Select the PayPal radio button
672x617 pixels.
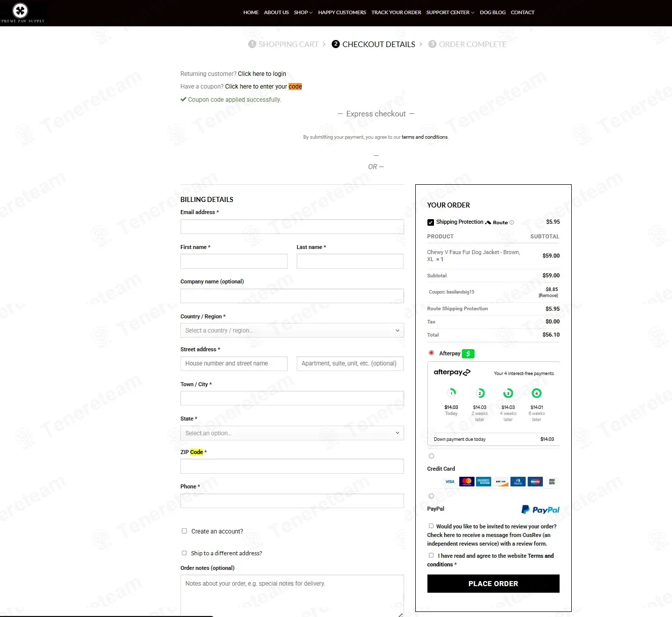click(431, 496)
